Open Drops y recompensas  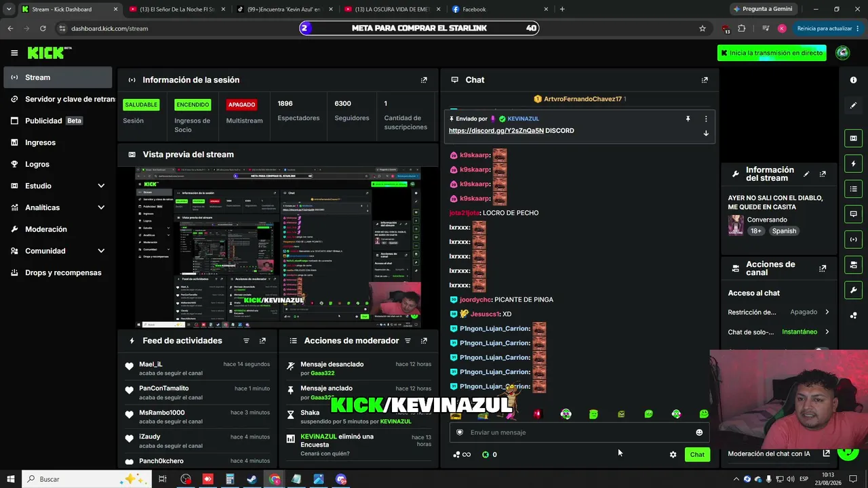[x=58, y=272]
